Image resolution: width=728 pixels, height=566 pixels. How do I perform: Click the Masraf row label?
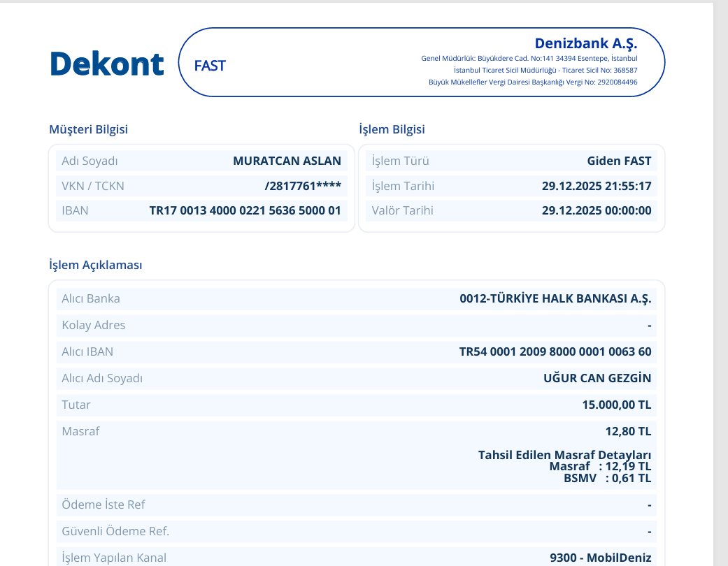point(80,431)
